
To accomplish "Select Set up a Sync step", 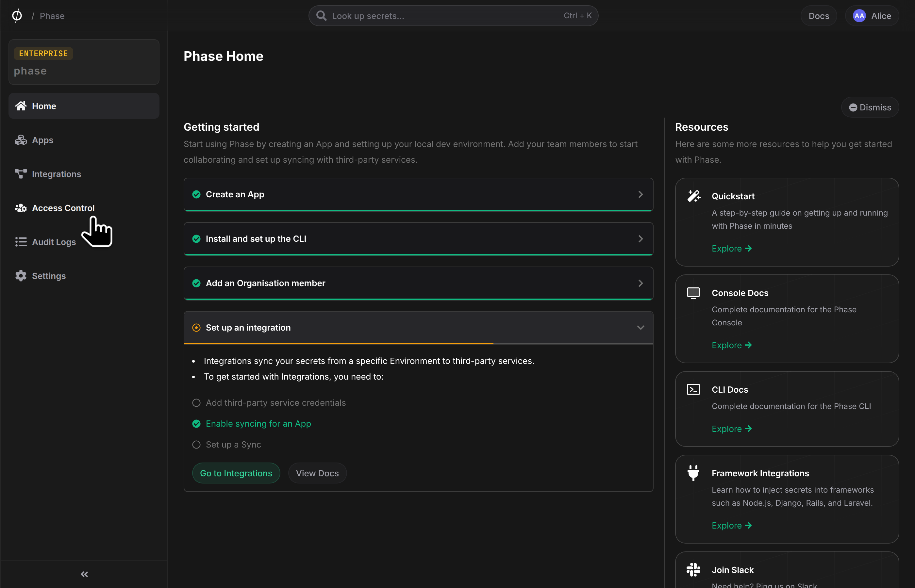I will [x=227, y=445].
